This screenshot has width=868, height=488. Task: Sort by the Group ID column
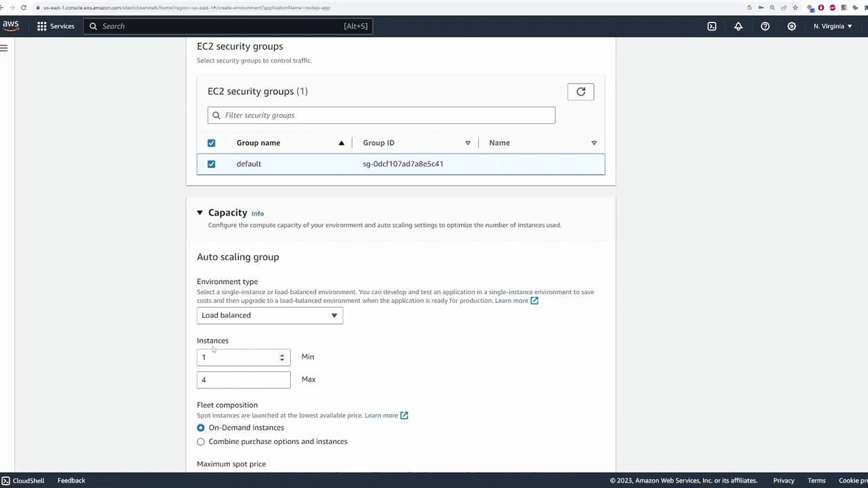467,143
